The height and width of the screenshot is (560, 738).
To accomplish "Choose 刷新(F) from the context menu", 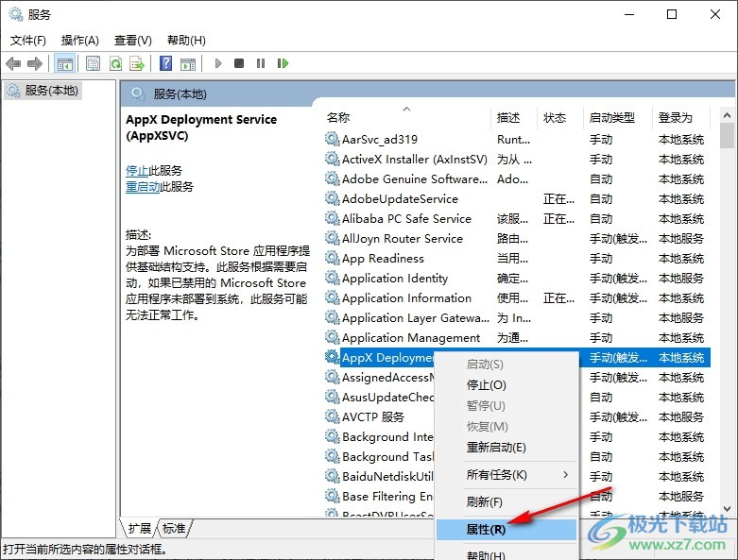I will pyautogui.click(x=506, y=502).
